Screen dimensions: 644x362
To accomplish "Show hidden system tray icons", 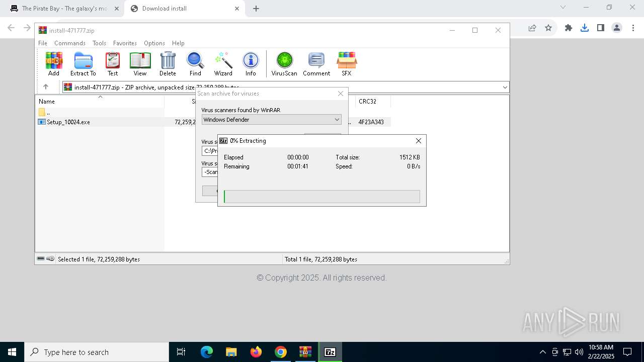I will (x=542, y=352).
